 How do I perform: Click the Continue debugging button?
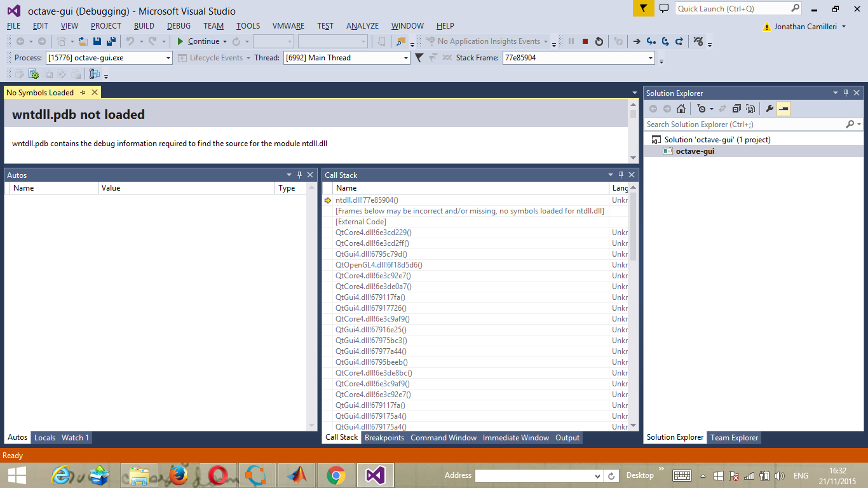(198, 41)
